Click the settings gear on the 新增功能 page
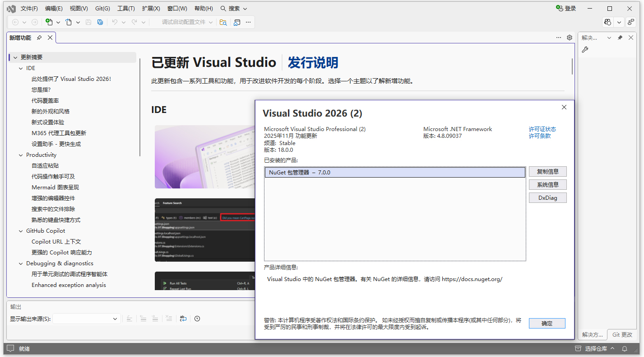The width and height of the screenshot is (644, 357). point(569,38)
